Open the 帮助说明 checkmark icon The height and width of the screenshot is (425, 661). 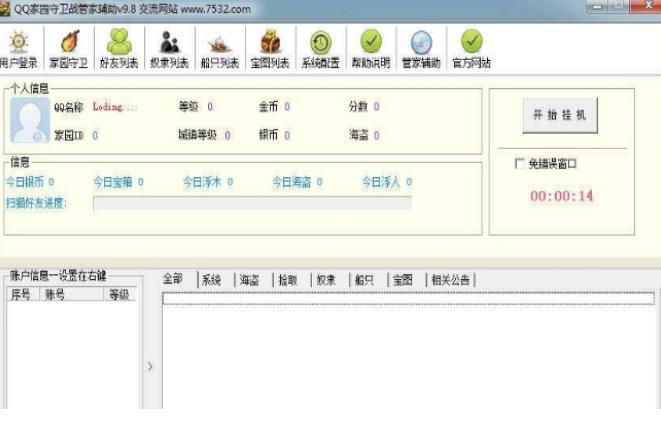(x=371, y=49)
